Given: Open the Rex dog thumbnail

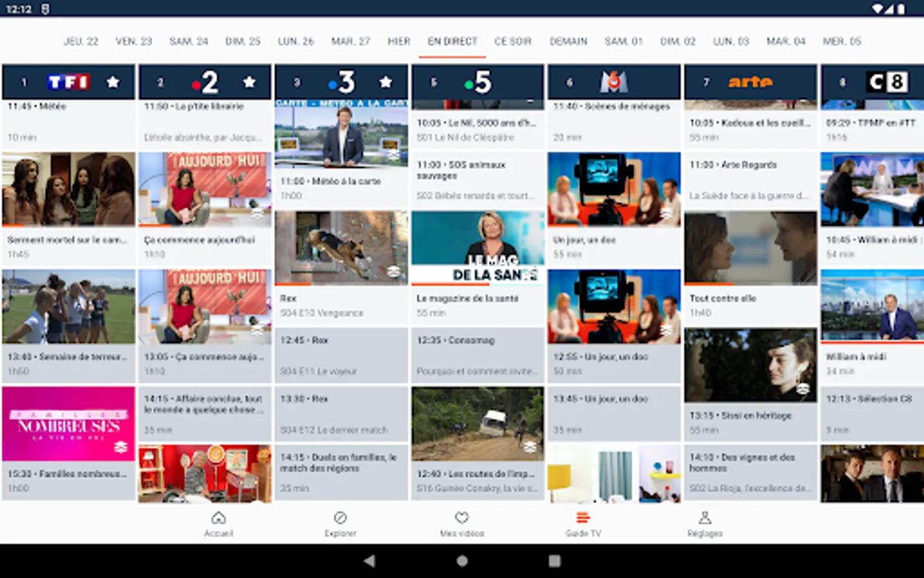Looking at the screenshot, I should click(341, 248).
